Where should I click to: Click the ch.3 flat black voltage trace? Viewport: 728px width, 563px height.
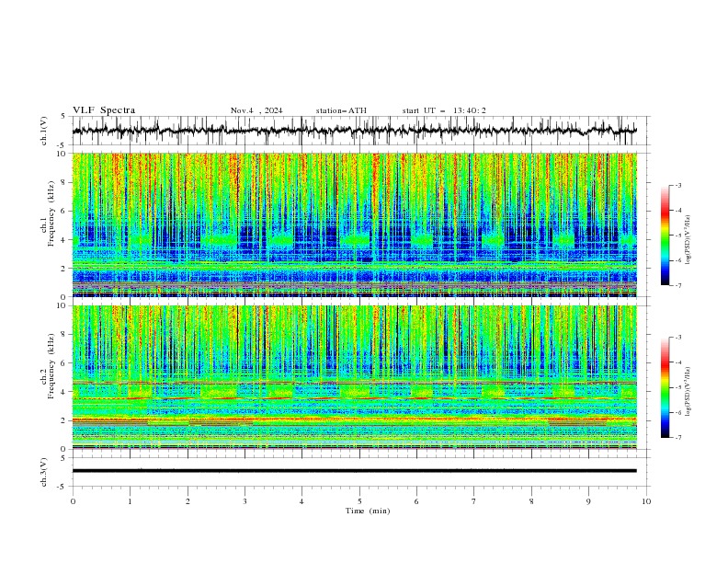click(354, 471)
